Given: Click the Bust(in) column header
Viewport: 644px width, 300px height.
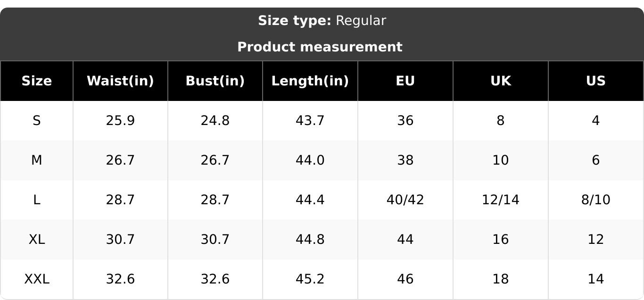Looking at the screenshot, I should click(215, 81).
